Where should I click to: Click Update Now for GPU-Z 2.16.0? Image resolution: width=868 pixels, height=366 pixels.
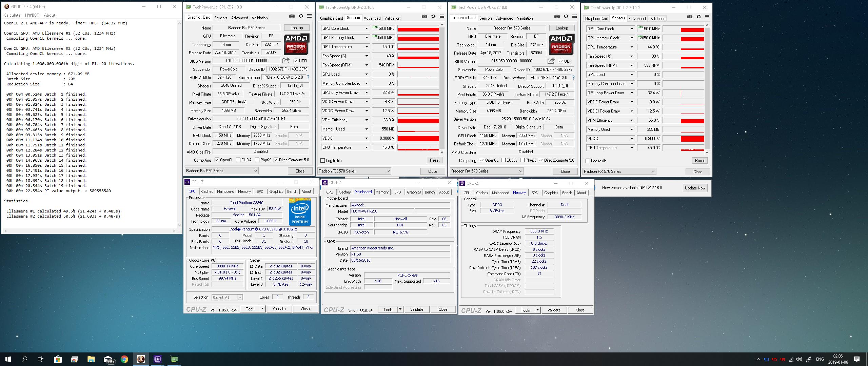point(695,188)
